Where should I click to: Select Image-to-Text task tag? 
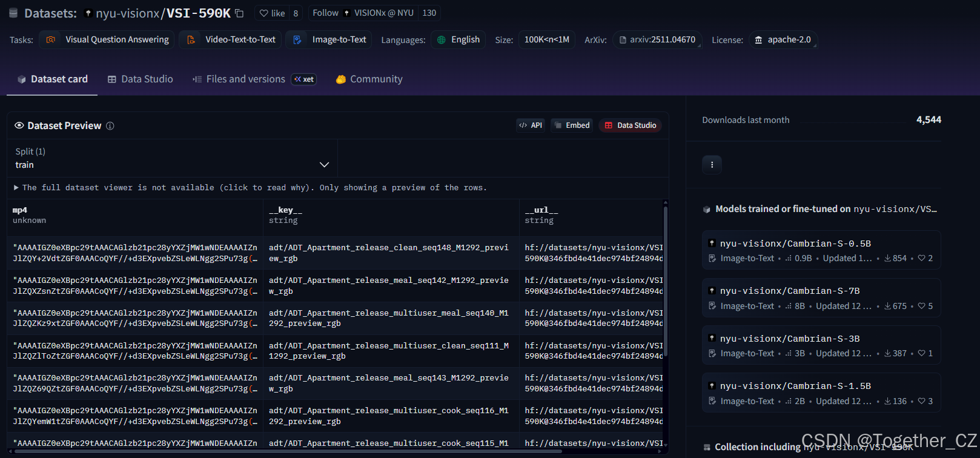pos(329,39)
